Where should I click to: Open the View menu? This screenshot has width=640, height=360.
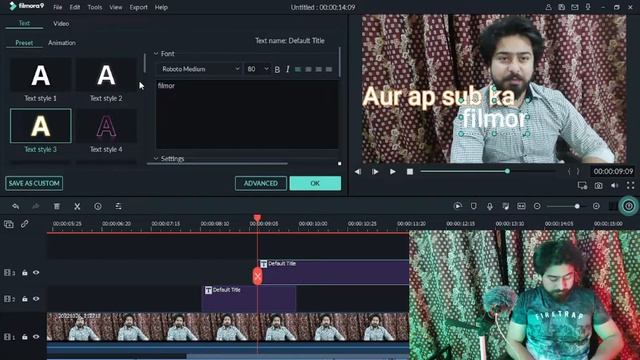click(116, 7)
